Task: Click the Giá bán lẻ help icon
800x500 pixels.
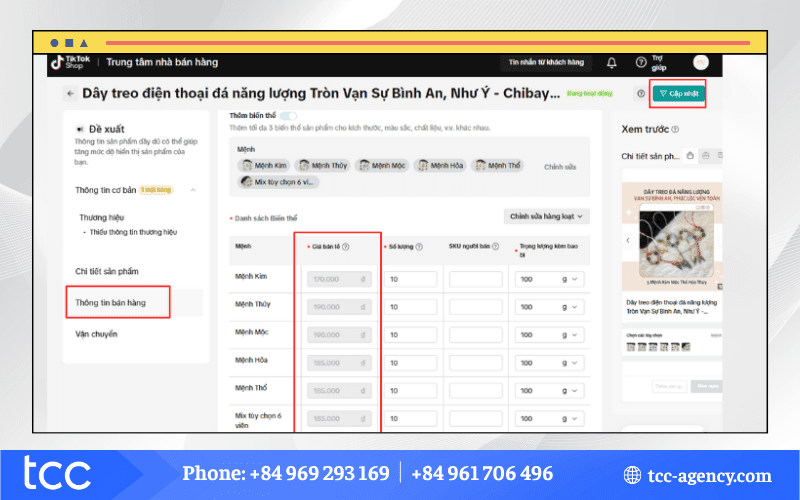Action: 345,247
